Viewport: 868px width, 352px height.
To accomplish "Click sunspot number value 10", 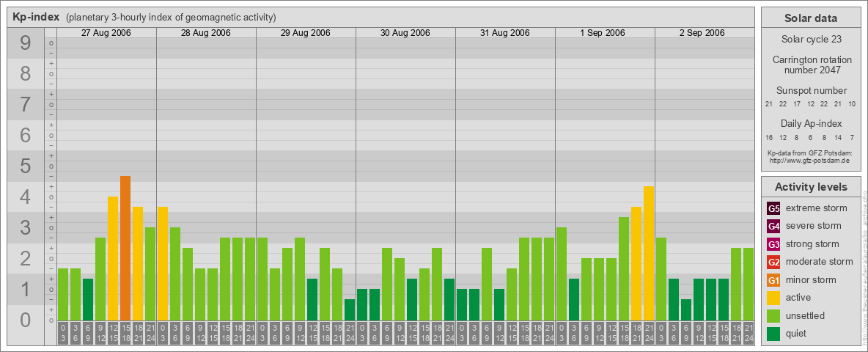I will click(x=852, y=104).
